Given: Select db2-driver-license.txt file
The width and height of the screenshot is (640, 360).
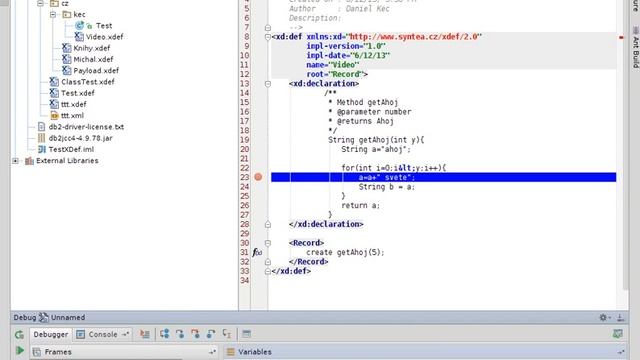Looking at the screenshot, I should 86,127.
